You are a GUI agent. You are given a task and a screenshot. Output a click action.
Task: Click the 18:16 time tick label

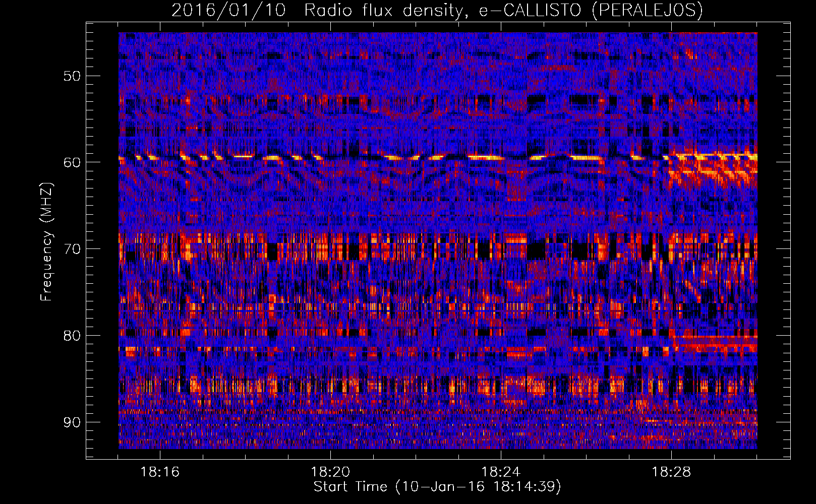[160, 472]
